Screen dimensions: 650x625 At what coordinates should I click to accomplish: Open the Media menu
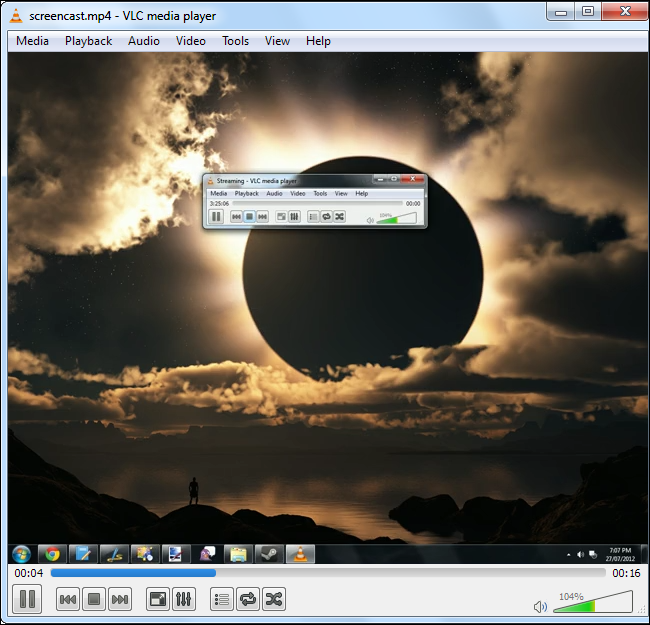click(x=32, y=41)
